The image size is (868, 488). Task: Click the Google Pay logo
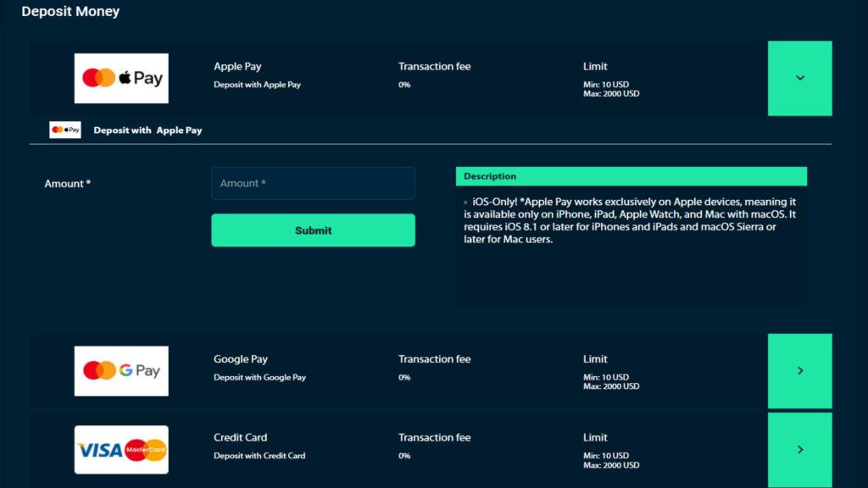tap(121, 371)
